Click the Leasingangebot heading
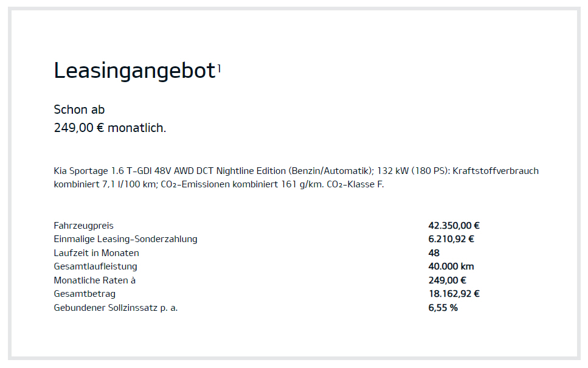 pyautogui.click(x=134, y=71)
